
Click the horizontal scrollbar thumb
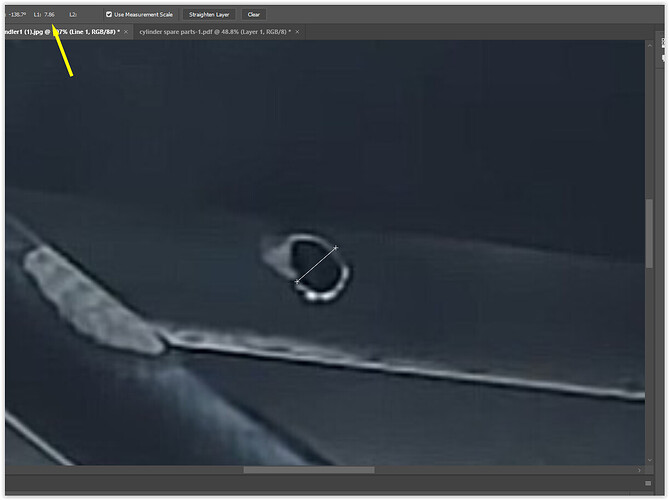click(x=309, y=470)
